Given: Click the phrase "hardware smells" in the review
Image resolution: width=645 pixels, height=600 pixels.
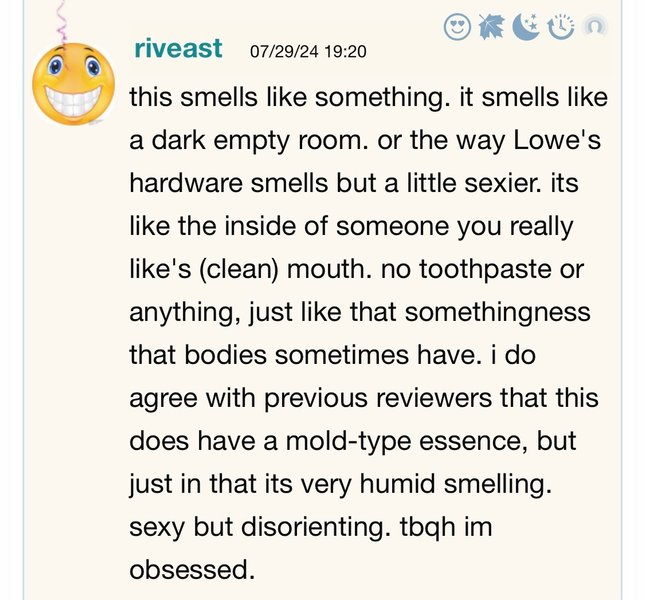Looking at the screenshot, I should coord(229,183).
